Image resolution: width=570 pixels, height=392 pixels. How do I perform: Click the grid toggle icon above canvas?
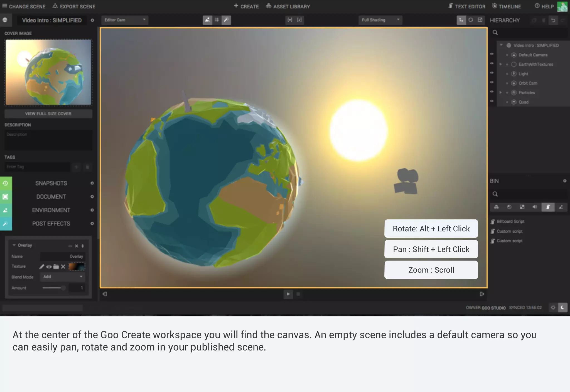[217, 20]
